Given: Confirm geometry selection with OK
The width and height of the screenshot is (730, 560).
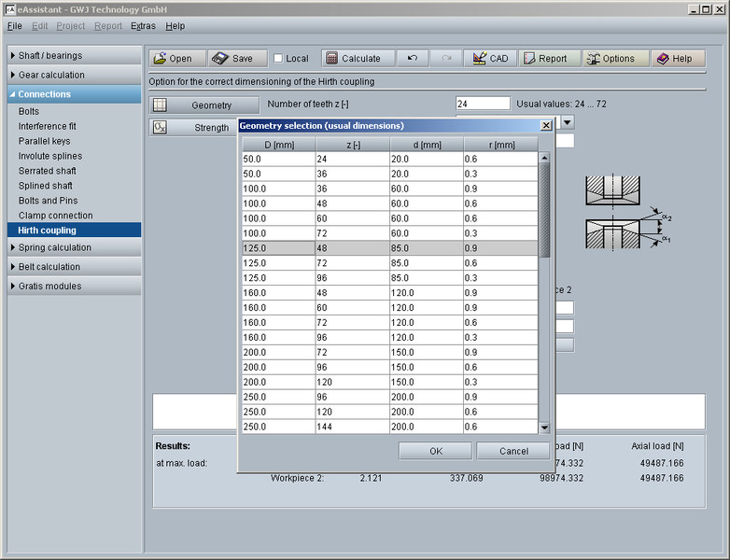Looking at the screenshot, I should [435, 451].
